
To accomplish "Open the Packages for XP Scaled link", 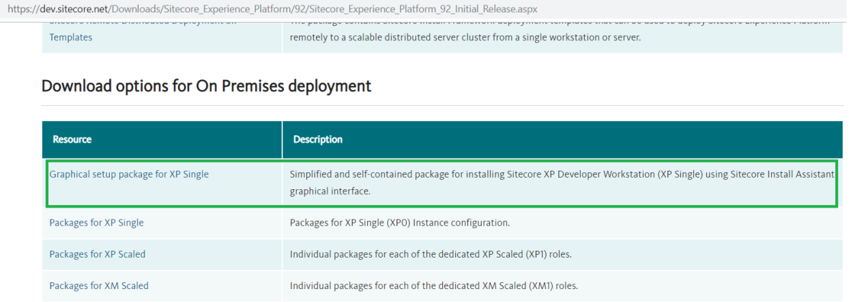I will [x=97, y=254].
